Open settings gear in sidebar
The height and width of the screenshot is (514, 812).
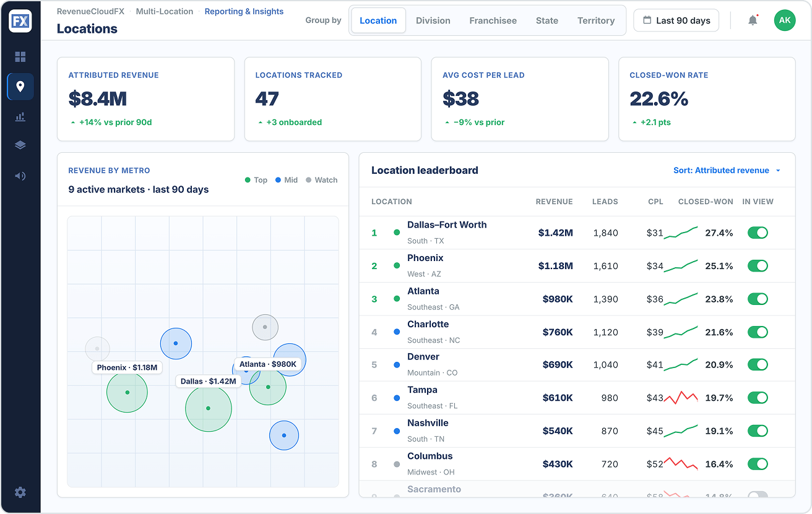coord(20,492)
